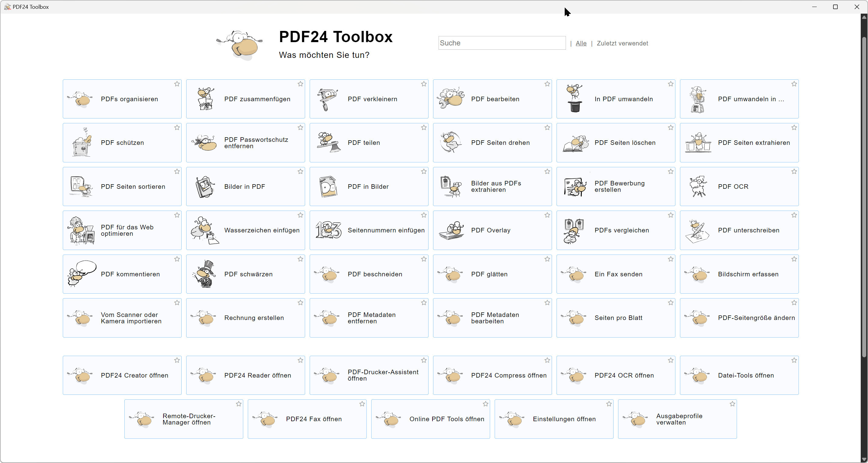Select the PDF schwärzen top-hat icon

tap(204, 274)
